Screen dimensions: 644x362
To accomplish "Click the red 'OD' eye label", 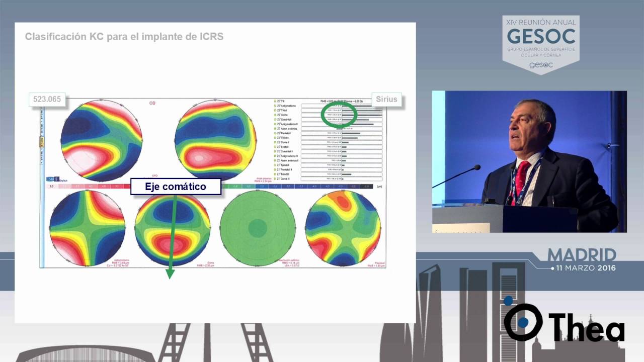I will tap(152, 103).
